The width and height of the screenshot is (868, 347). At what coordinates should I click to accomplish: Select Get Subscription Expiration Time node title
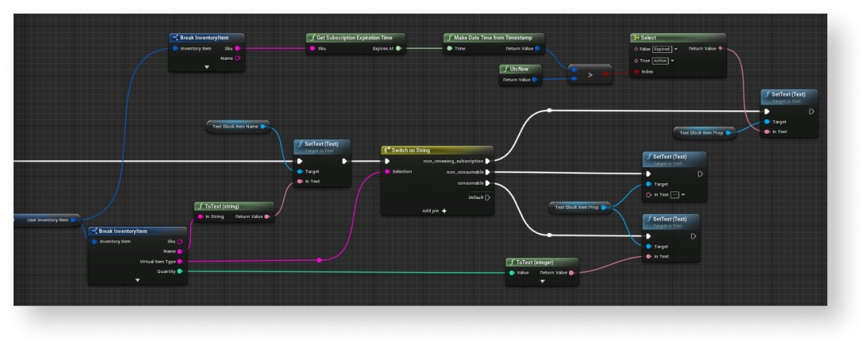(356, 38)
